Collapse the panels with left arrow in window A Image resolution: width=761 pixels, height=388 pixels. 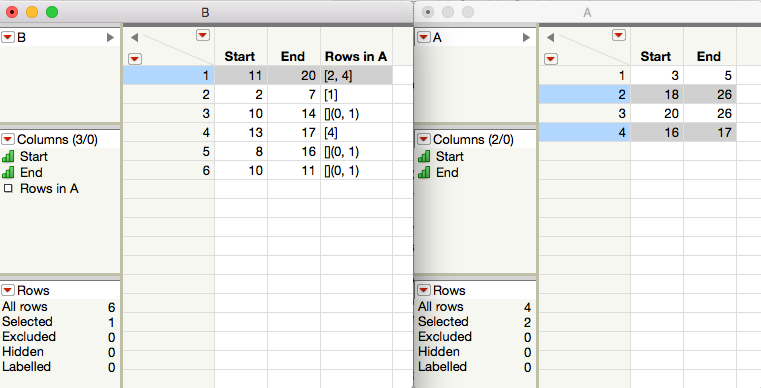point(550,37)
